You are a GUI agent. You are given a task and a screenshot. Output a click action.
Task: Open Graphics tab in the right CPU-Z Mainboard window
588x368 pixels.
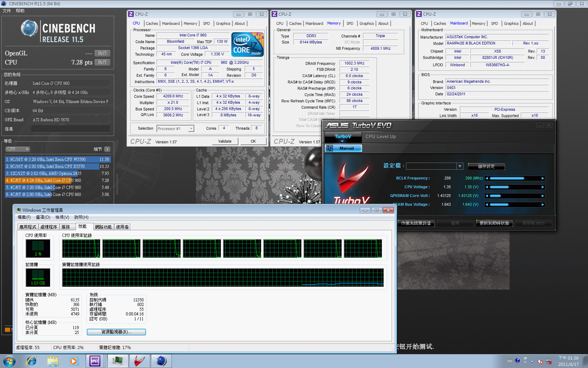(x=511, y=23)
